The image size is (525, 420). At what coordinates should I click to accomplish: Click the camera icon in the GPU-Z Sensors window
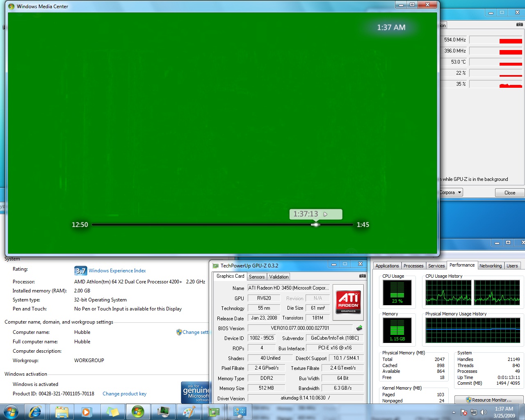click(519, 25)
